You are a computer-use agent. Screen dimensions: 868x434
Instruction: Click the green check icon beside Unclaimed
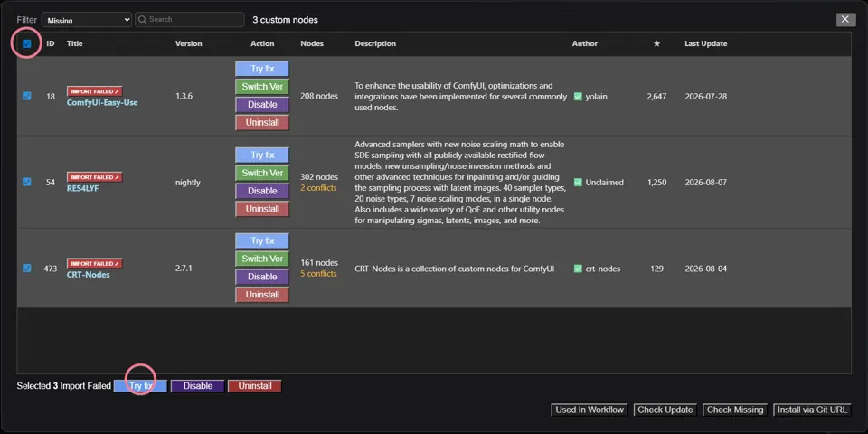click(x=578, y=182)
